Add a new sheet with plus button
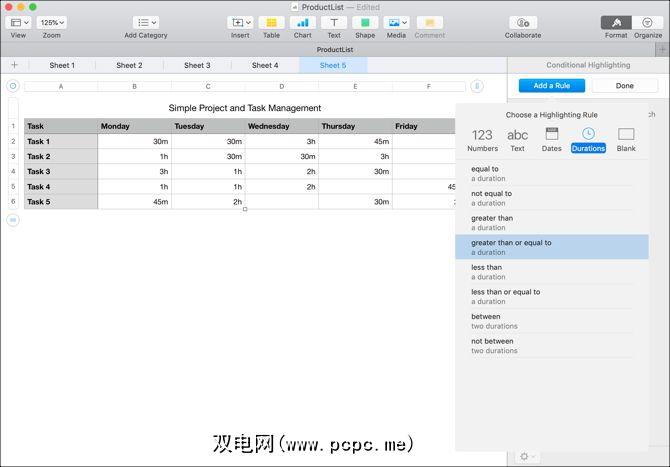This screenshot has width=670, height=467. tap(14, 65)
